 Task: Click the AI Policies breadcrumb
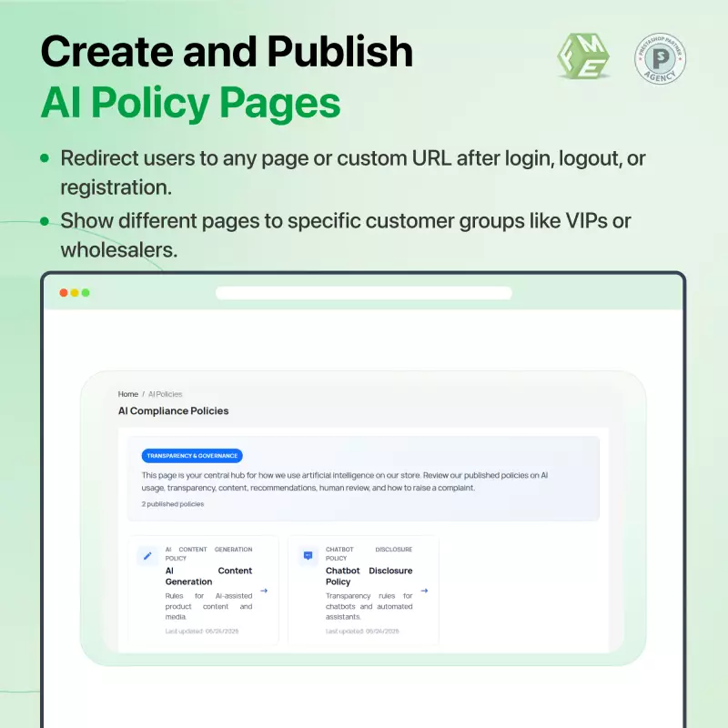click(x=166, y=394)
